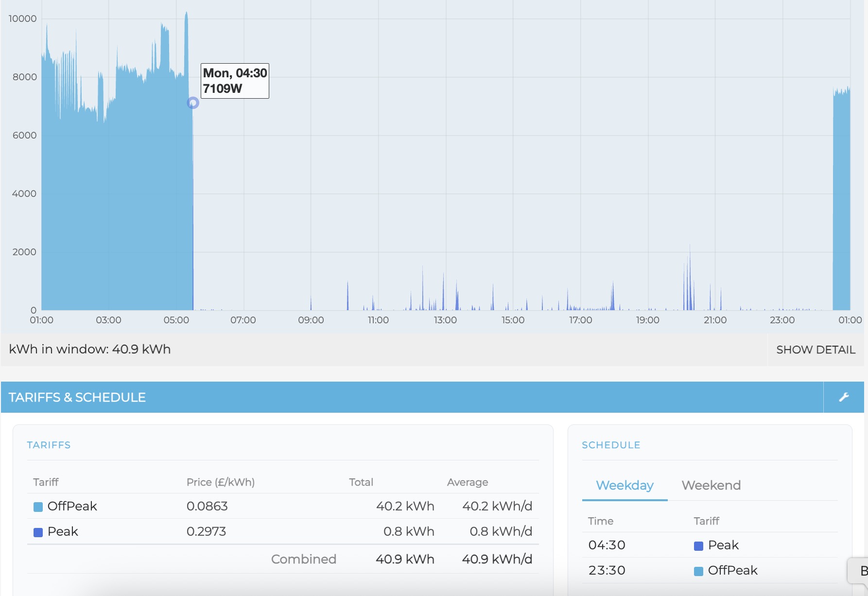Select the OffPeak tariff row label
Image resolution: width=868 pixels, height=596 pixels.
tap(72, 506)
